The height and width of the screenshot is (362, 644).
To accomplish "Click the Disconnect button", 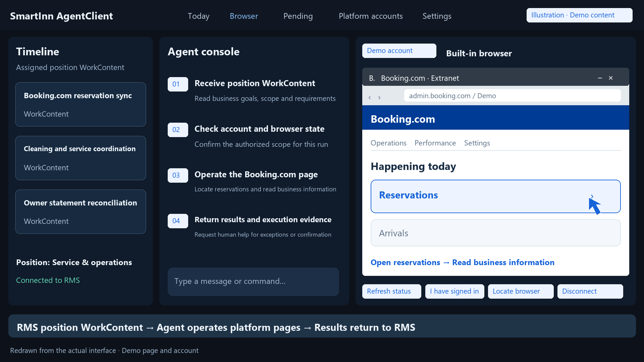I will 590,291.
